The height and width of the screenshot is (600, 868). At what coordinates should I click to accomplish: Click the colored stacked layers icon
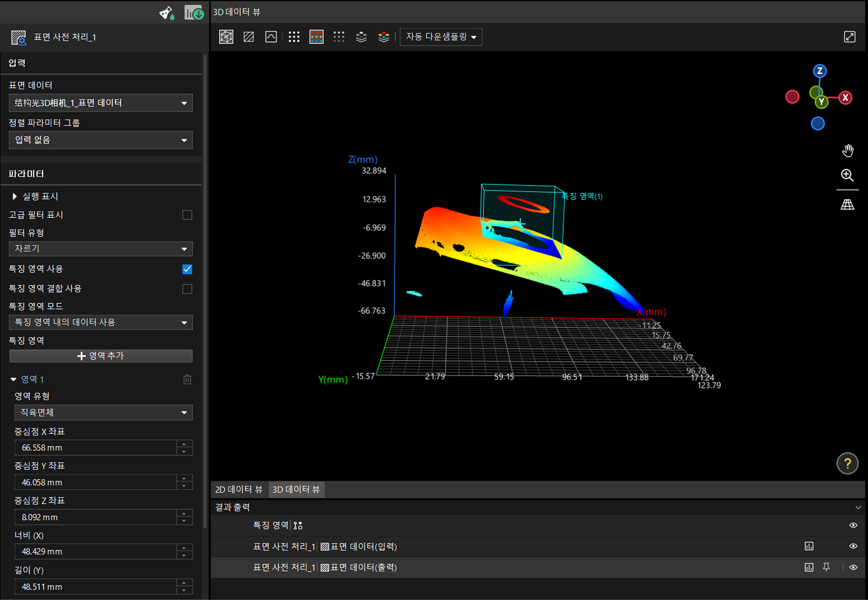click(x=383, y=37)
